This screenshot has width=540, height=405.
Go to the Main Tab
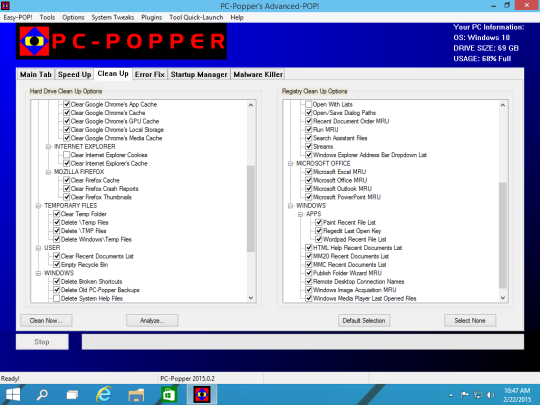point(35,74)
